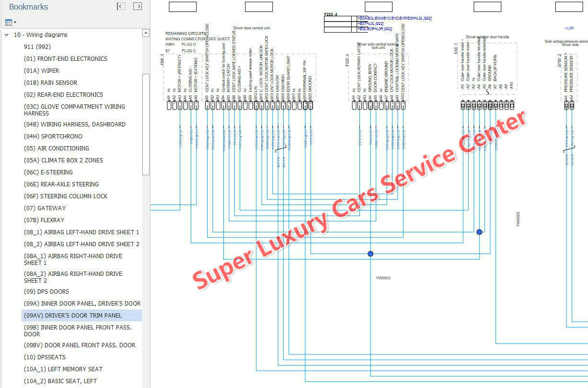The image size is (588, 388).
Task: Select (04H) SPORTCHRONO bookmark
Action: point(53,137)
